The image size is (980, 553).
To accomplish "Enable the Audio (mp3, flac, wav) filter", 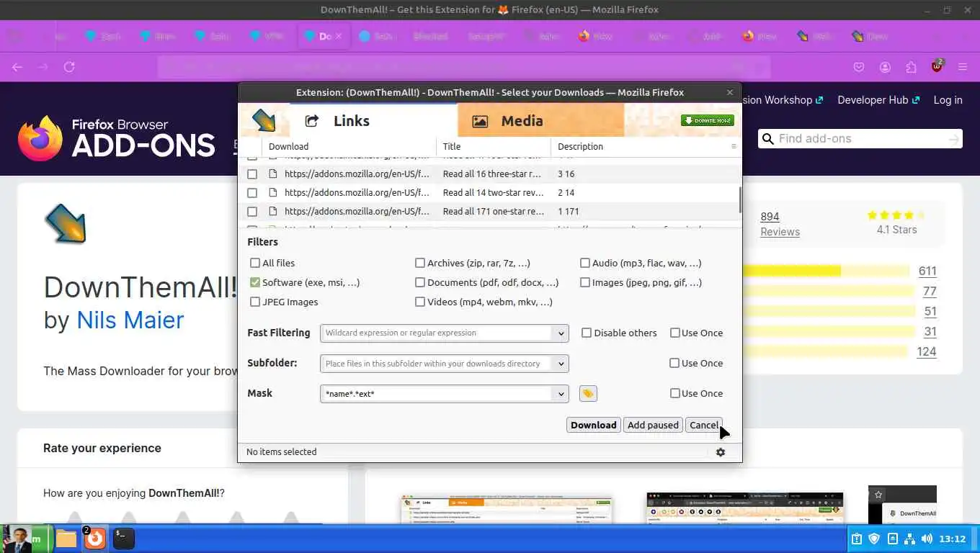I will coord(585,263).
